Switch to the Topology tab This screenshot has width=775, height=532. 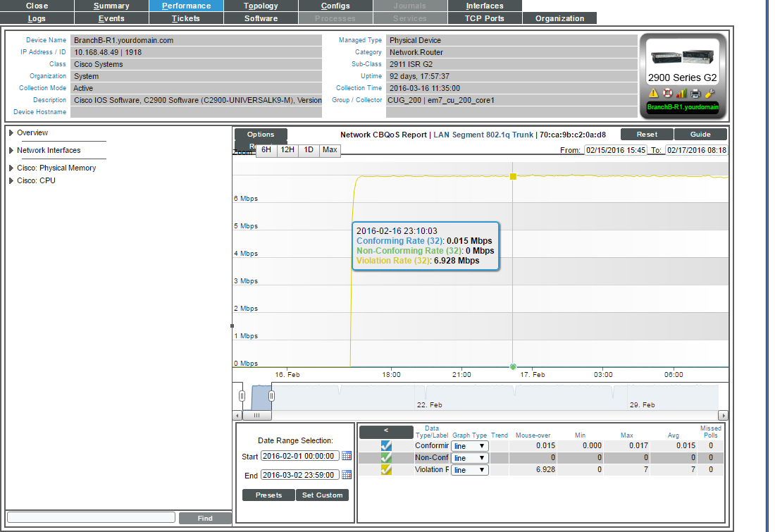(261, 6)
